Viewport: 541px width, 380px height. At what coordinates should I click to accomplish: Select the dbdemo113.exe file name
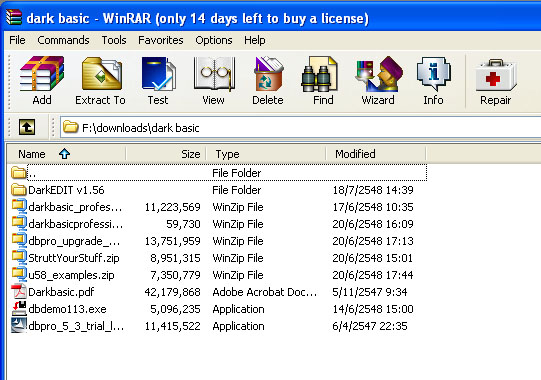[x=67, y=309]
